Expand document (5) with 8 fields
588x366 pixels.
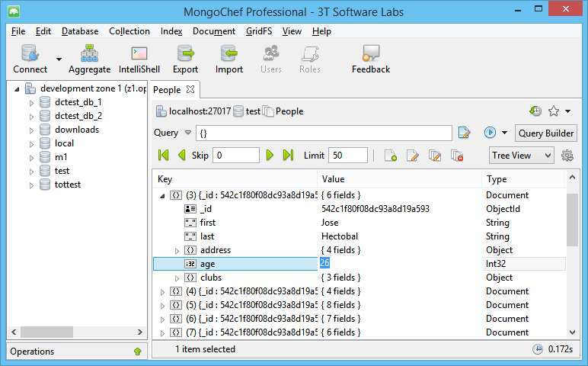pos(162,306)
